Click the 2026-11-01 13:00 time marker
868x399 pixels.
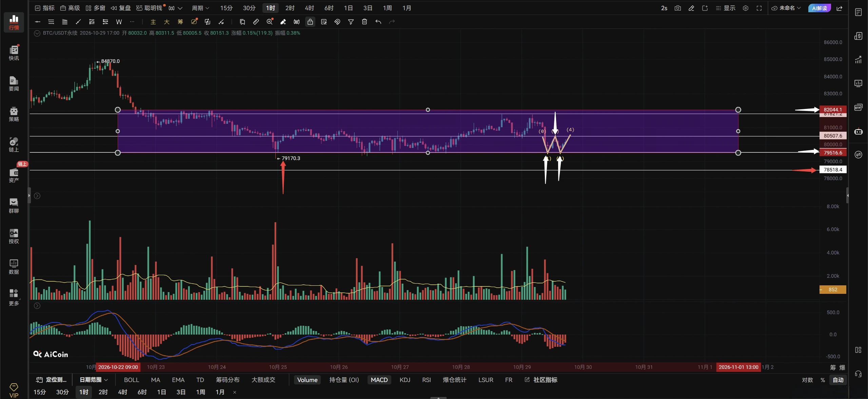click(x=738, y=367)
